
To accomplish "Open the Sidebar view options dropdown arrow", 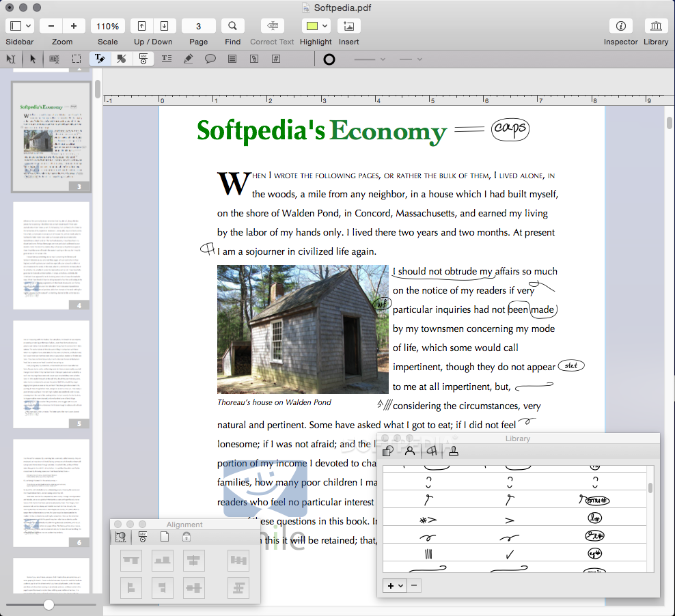I will point(29,26).
